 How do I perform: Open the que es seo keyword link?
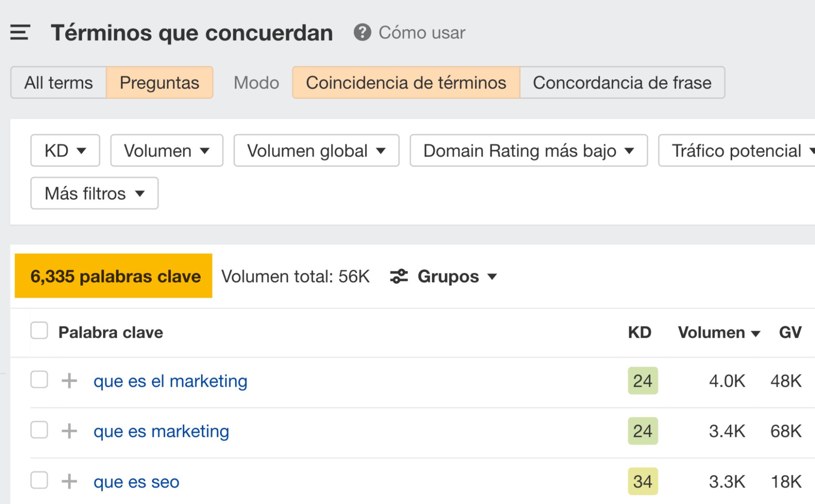(x=136, y=482)
